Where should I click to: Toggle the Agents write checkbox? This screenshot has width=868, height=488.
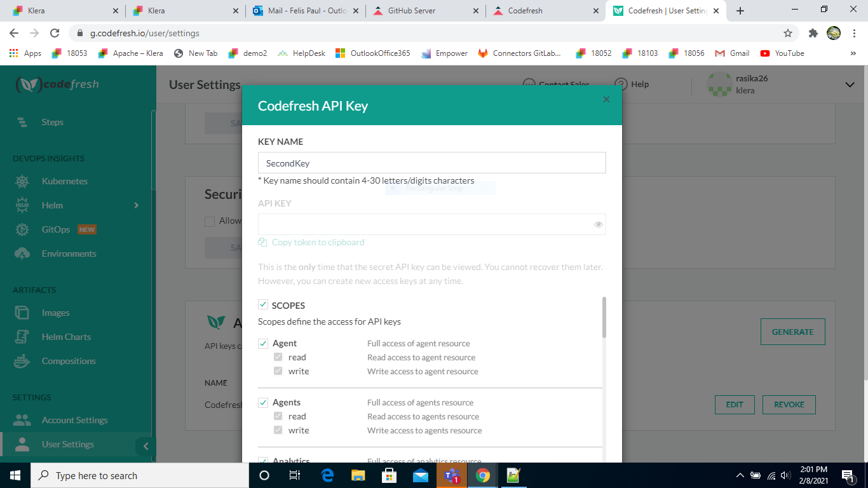[x=278, y=430]
